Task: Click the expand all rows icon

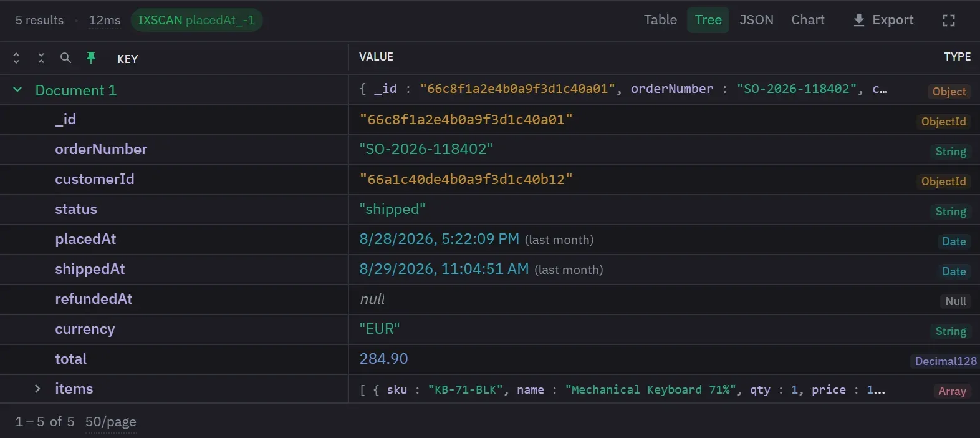Action: point(16,58)
